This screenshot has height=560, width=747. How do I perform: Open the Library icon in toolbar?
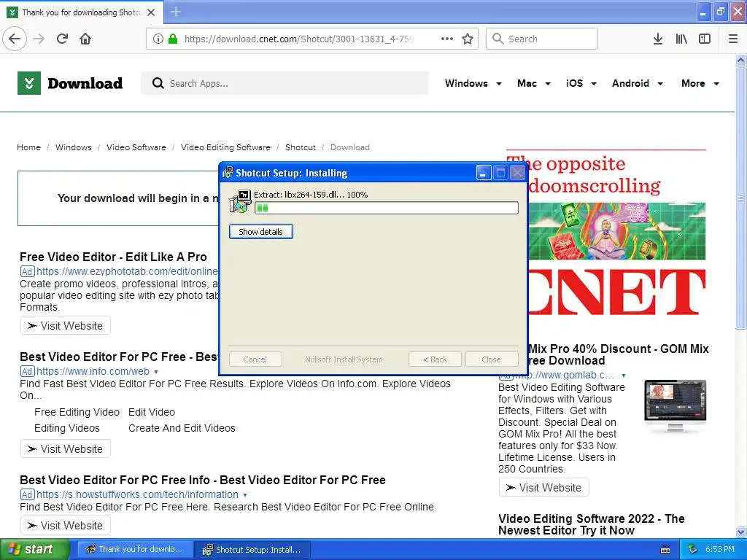coord(681,39)
